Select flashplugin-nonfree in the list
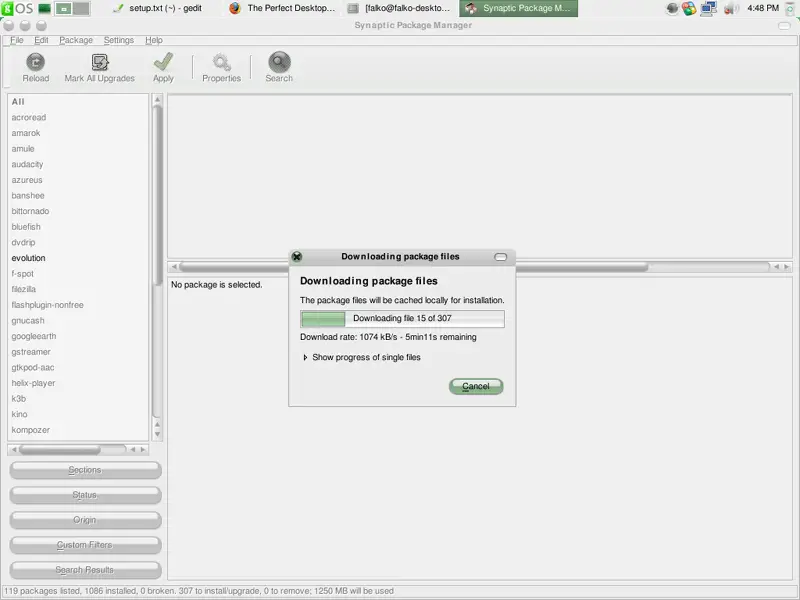 (x=78, y=305)
